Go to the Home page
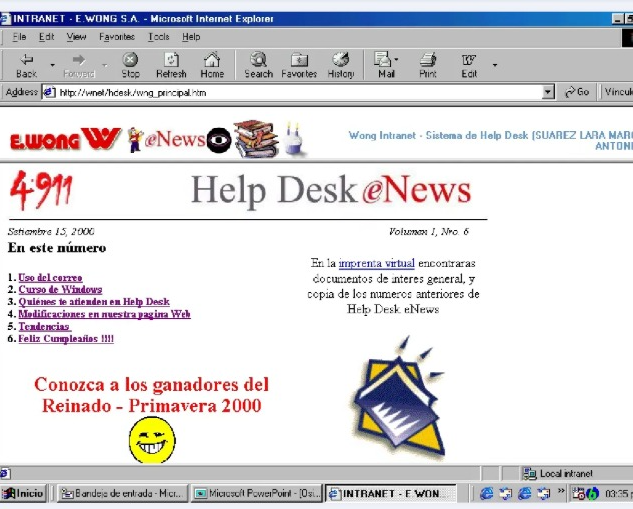 (212, 65)
